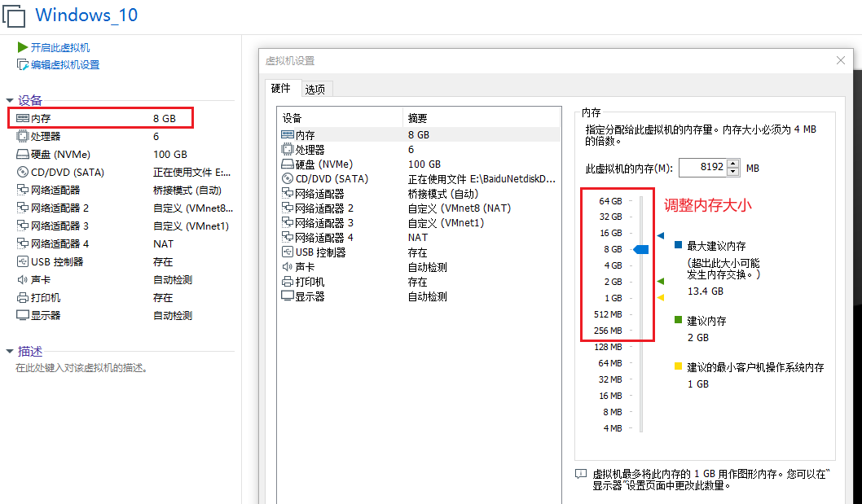The image size is (862, 504).
Task: Click the 16 GB label on memory scale
Action: pos(610,233)
